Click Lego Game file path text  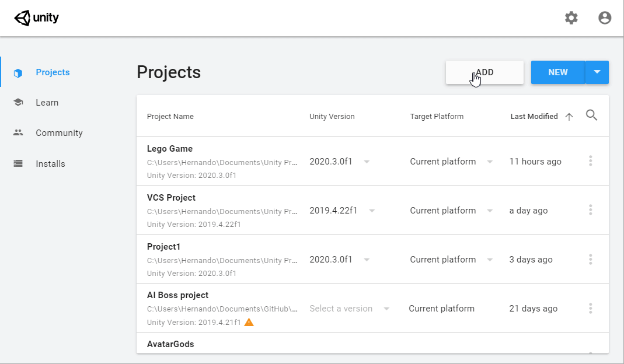(222, 162)
